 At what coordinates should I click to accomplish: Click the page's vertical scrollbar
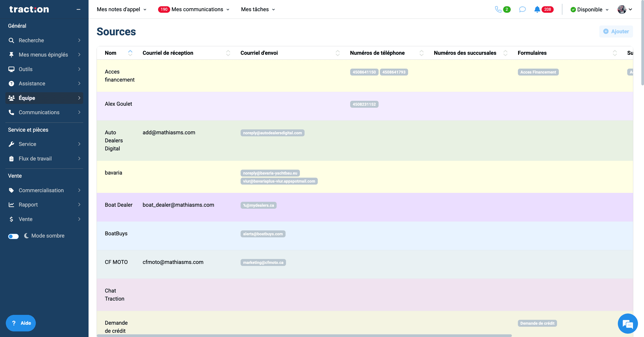[x=642, y=43]
